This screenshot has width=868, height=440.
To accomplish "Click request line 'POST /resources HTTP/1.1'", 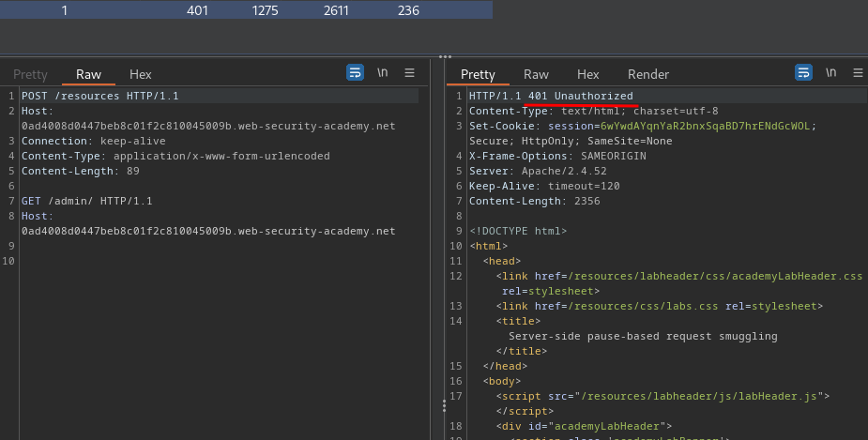I will 100,96.
